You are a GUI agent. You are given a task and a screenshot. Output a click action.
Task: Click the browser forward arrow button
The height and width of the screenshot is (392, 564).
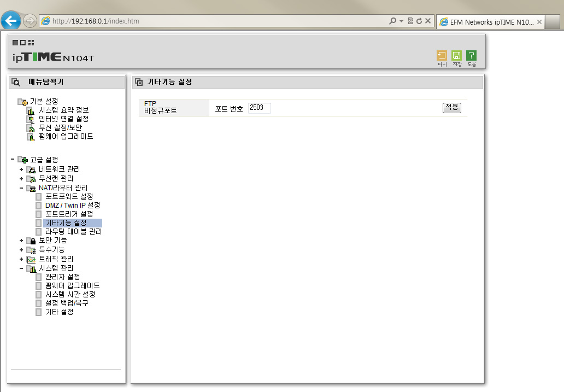click(30, 21)
